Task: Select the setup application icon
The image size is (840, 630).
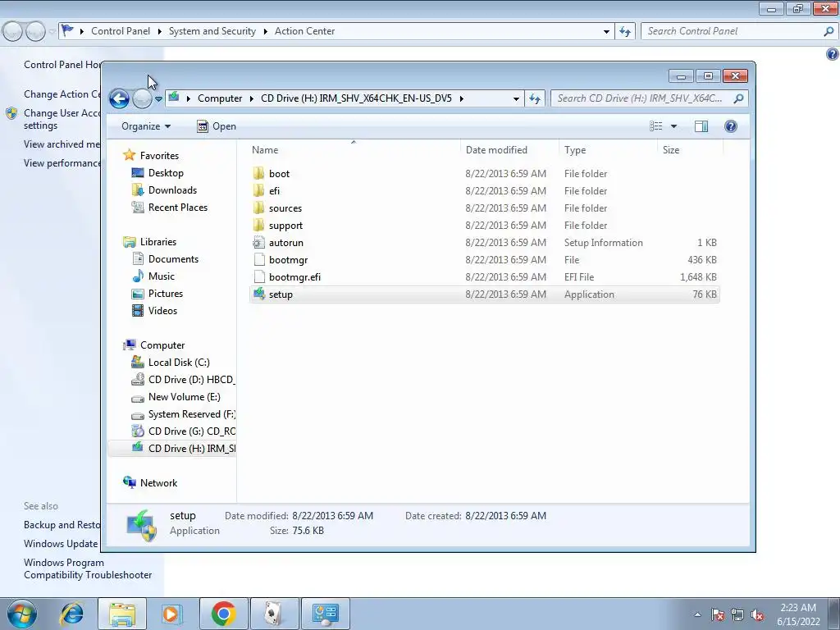Action: click(x=258, y=294)
